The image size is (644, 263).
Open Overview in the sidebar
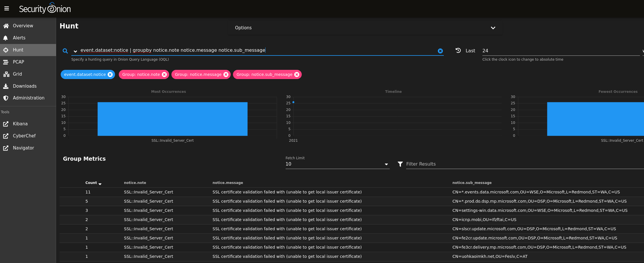28,26
